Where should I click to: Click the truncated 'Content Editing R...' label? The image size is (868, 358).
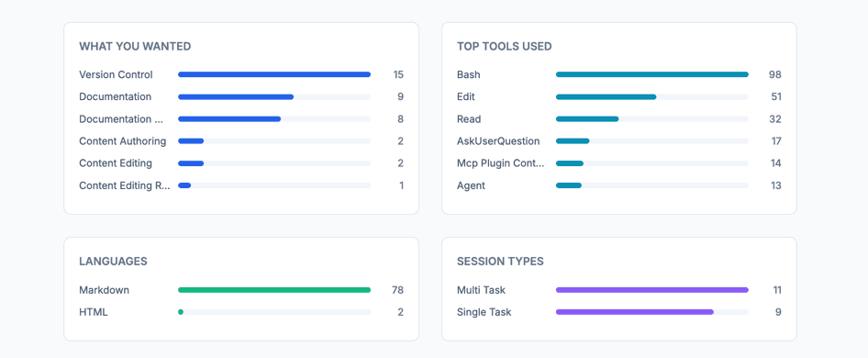click(125, 185)
